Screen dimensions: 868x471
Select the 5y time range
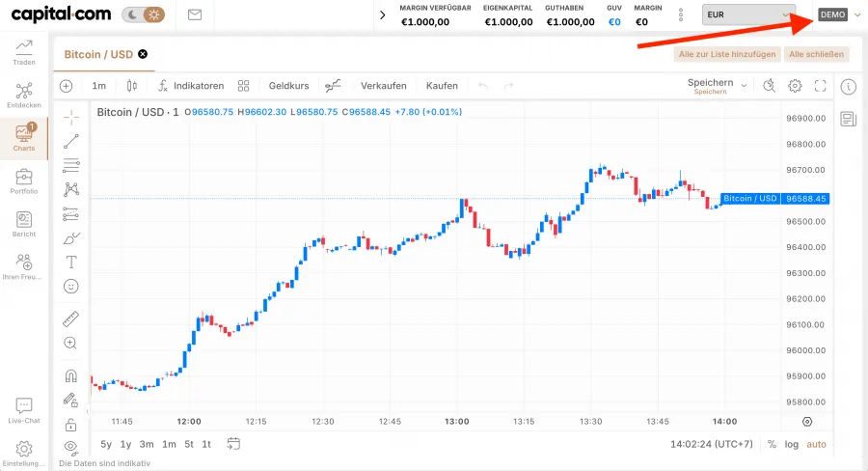106,444
